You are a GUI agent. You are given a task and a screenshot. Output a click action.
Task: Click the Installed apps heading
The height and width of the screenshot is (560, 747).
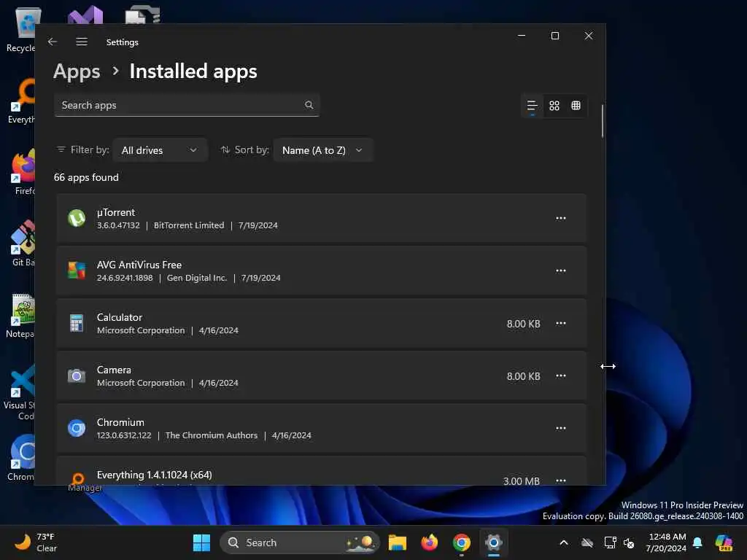(193, 71)
